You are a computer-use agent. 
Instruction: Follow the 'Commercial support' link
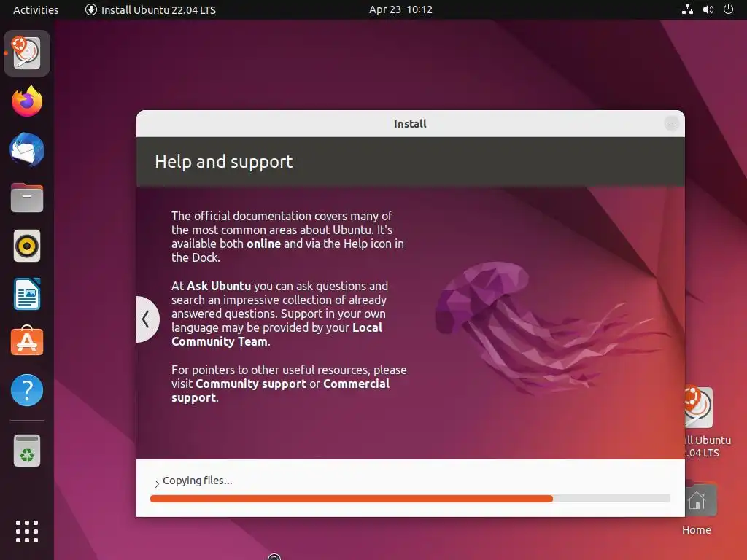coord(281,391)
